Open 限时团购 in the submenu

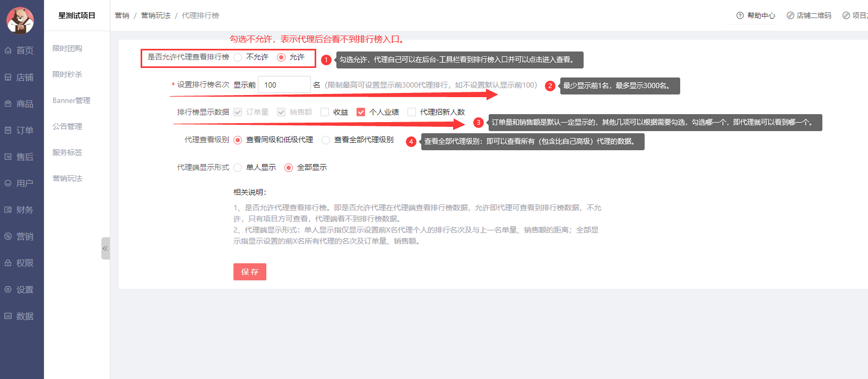tap(67, 48)
